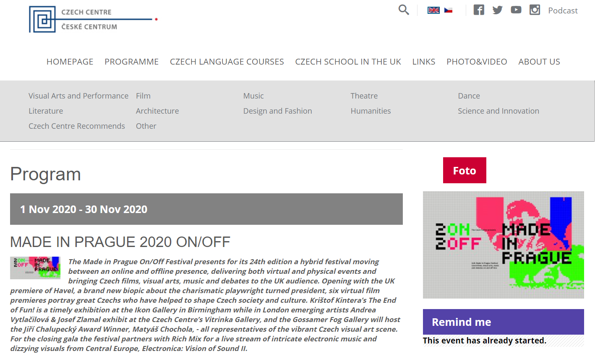The image size is (595, 364).
Task: Filter by Visual Arts and Performance
Action: (x=78, y=96)
